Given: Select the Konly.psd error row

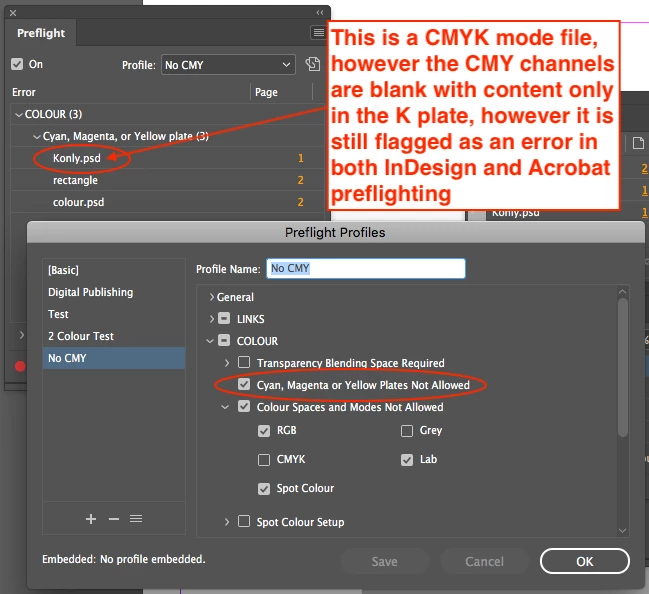Looking at the screenshot, I should coord(166,158).
